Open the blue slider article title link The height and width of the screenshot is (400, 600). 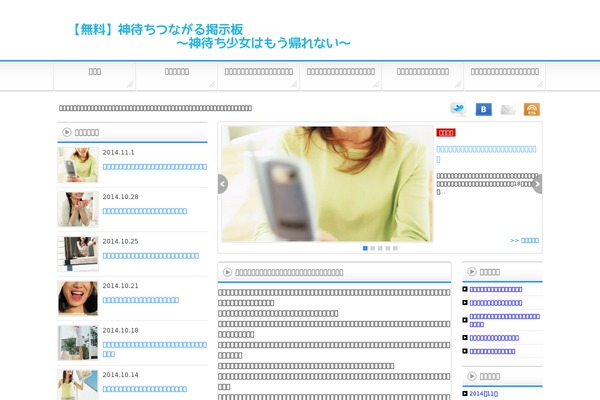pyautogui.click(x=486, y=154)
